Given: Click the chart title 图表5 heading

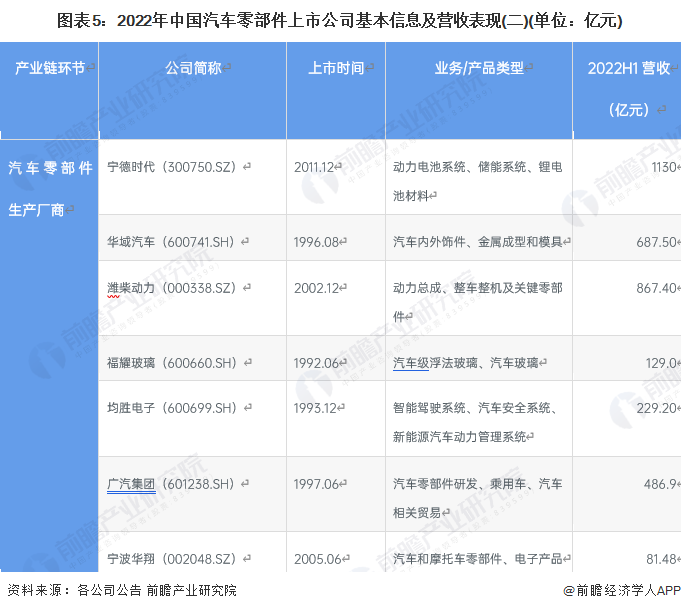Looking at the screenshot, I should pos(339,19).
